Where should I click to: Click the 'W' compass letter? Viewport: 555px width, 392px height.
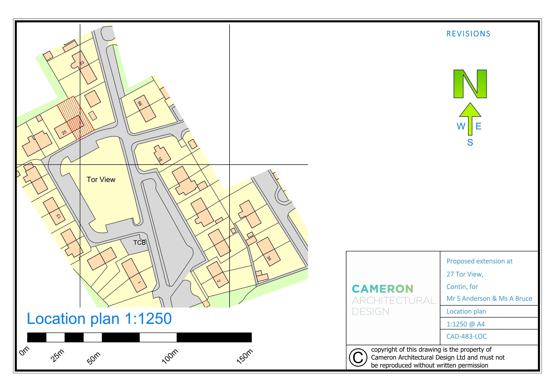tap(461, 126)
